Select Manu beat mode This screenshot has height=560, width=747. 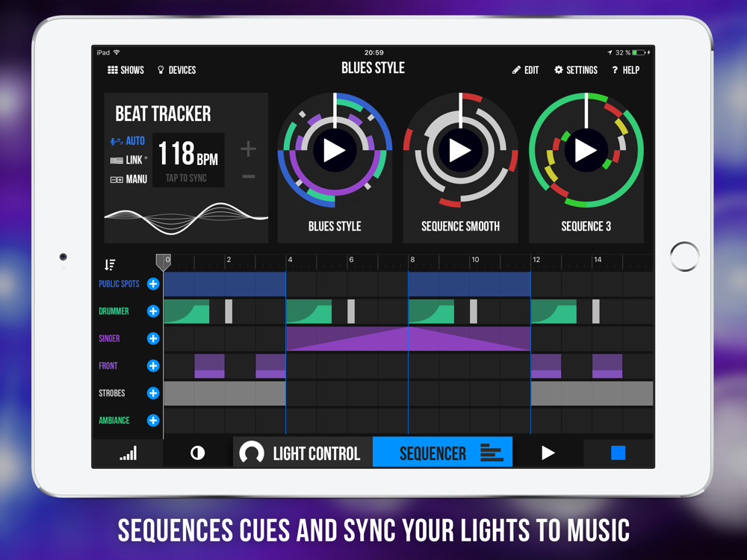point(128,179)
